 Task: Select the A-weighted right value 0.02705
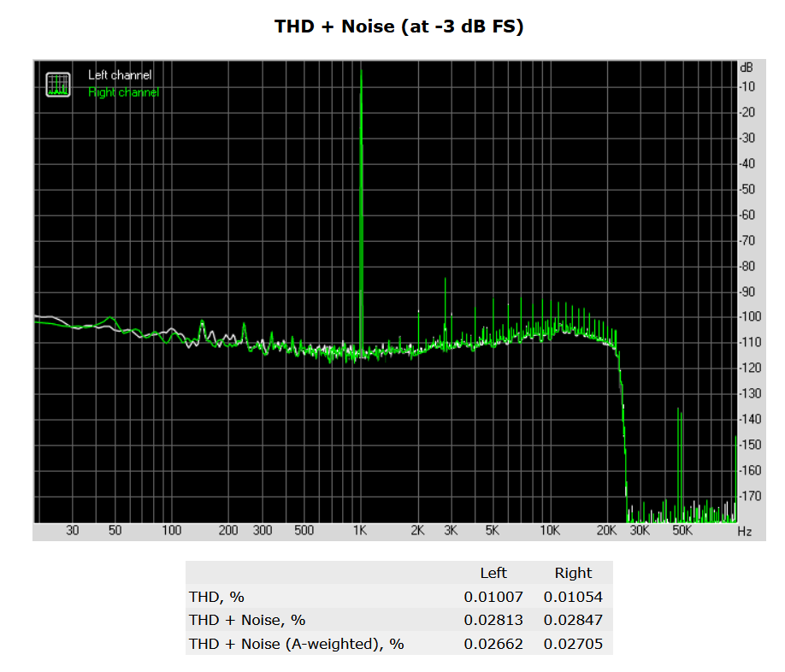[x=573, y=644]
